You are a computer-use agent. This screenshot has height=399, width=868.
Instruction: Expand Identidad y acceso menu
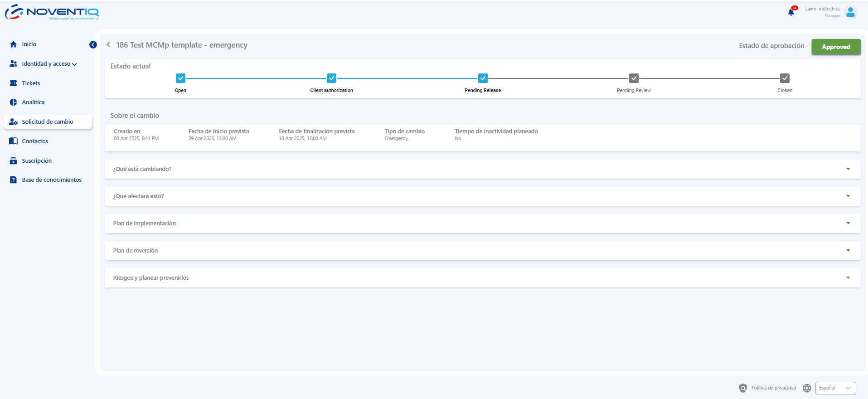coord(49,64)
